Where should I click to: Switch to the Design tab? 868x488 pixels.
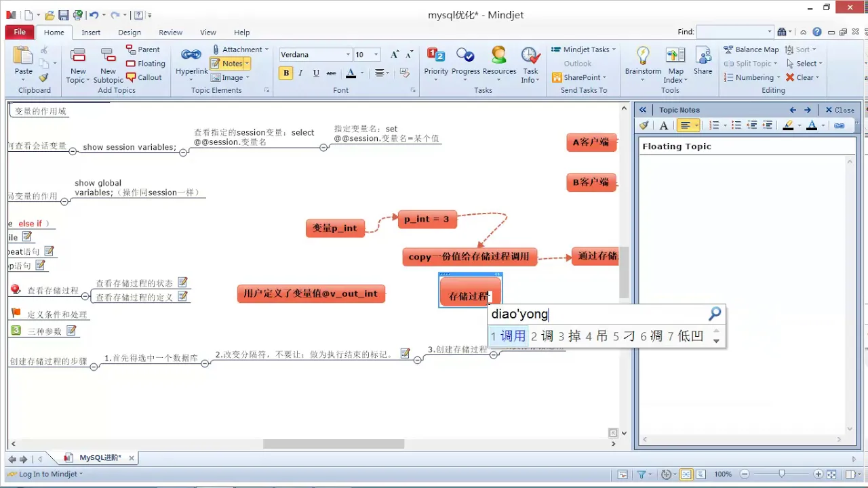[x=130, y=32]
